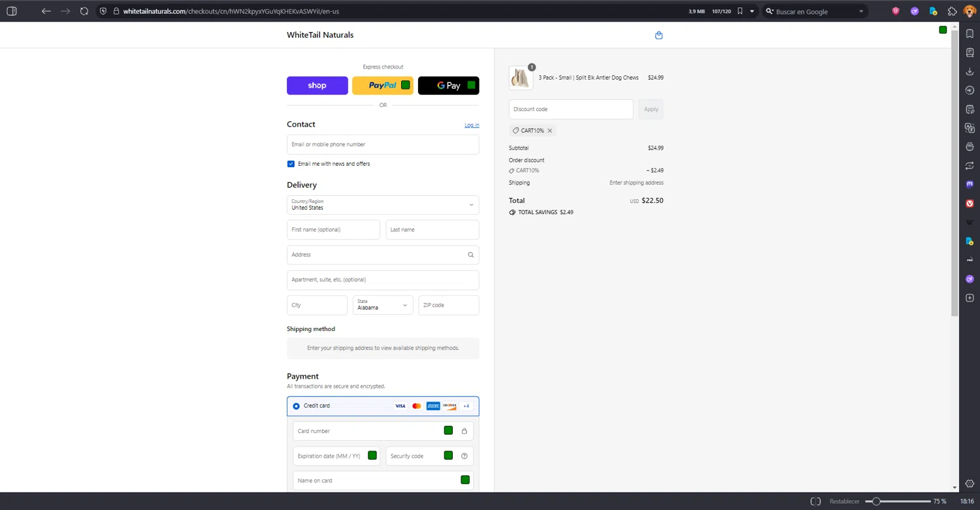Click the address search magnifier icon
The height and width of the screenshot is (510, 980).
pos(470,255)
